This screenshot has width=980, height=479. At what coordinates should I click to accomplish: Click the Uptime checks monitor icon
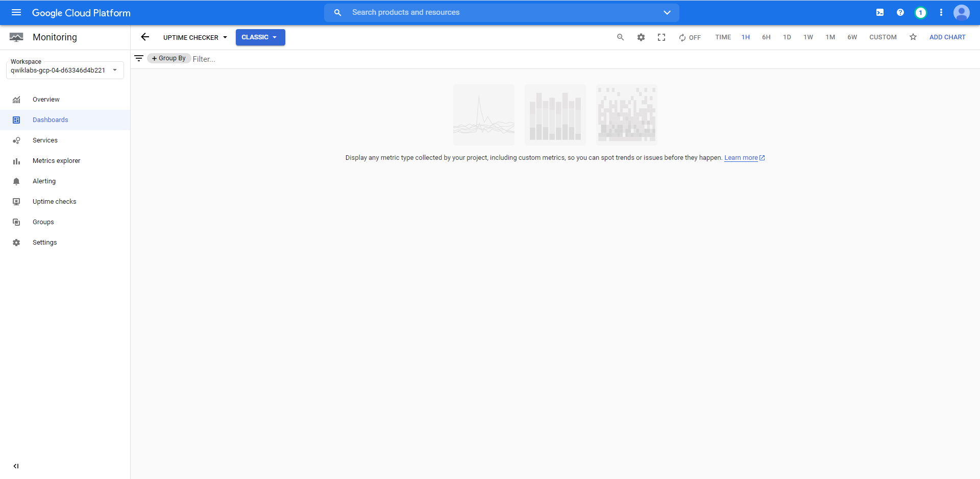click(16, 202)
